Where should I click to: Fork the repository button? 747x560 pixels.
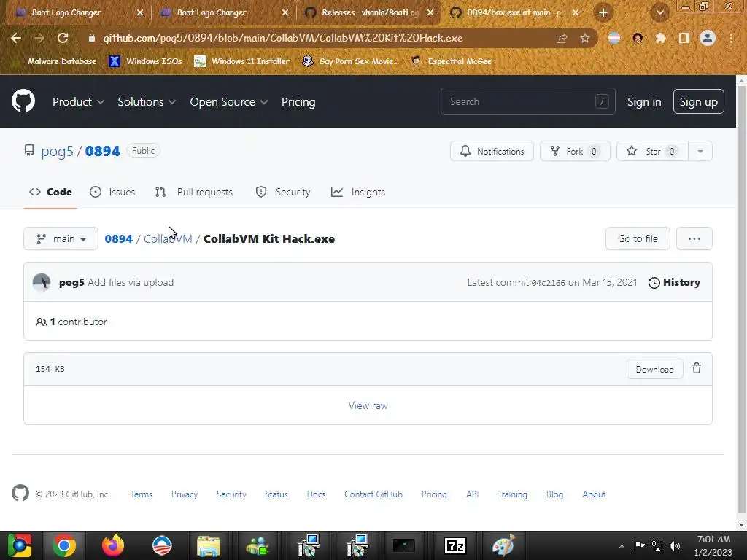click(575, 152)
